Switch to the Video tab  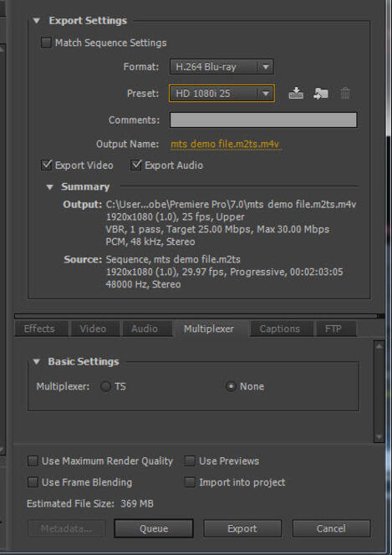(93, 328)
